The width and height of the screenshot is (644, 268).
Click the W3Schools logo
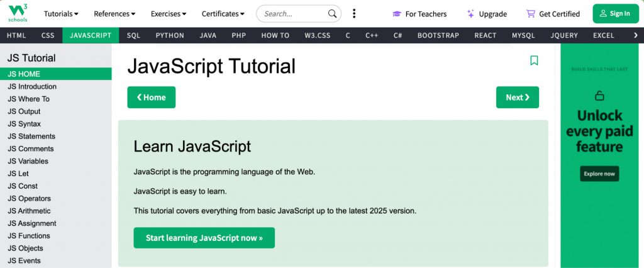pyautogui.click(x=18, y=14)
